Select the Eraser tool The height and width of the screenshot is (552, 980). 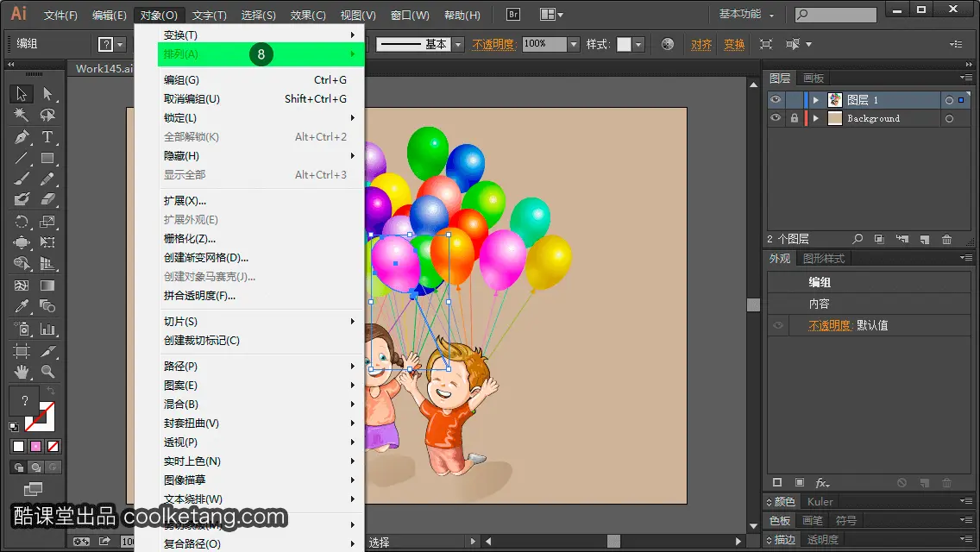point(47,200)
